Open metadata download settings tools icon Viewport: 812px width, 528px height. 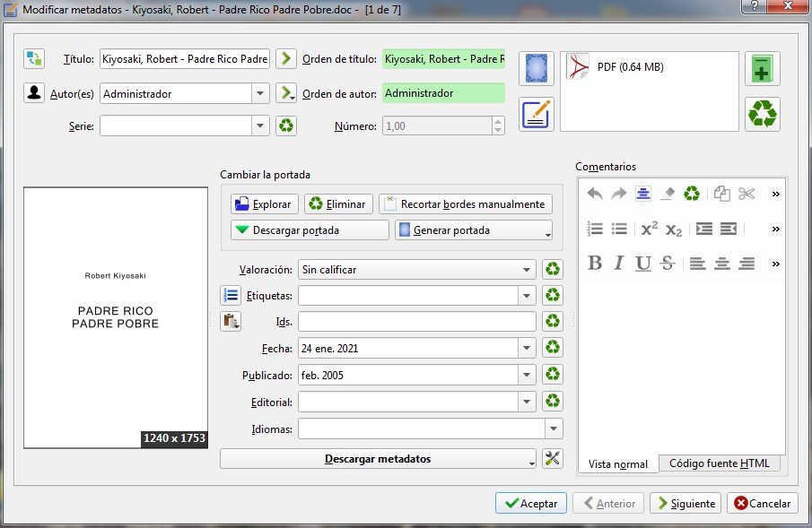click(x=553, y=459)
